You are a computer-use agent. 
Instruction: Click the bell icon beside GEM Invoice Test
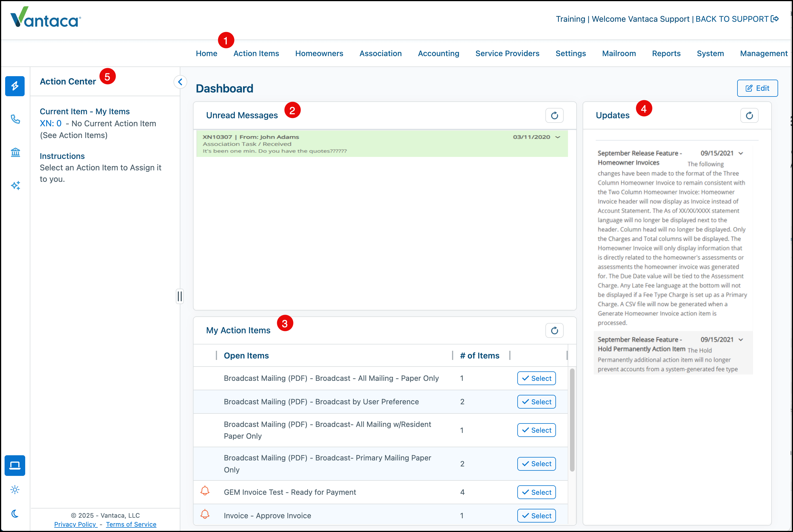click(205, 490)
